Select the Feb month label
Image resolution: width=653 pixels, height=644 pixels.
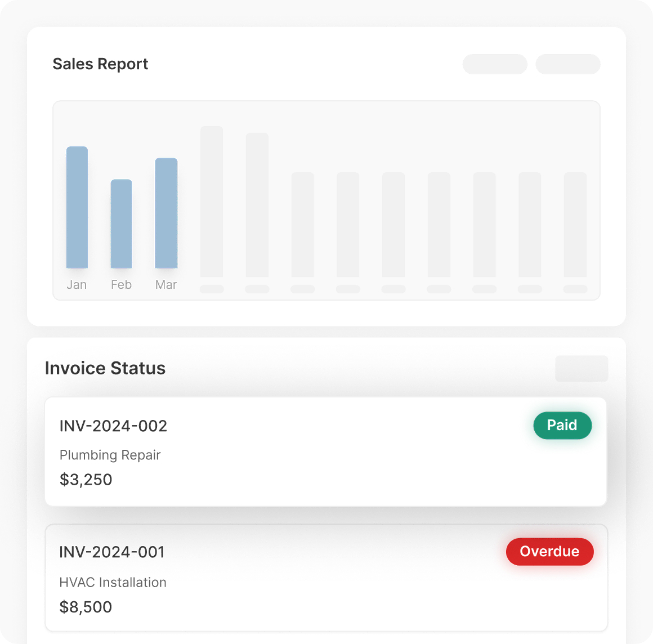[121, 285]
